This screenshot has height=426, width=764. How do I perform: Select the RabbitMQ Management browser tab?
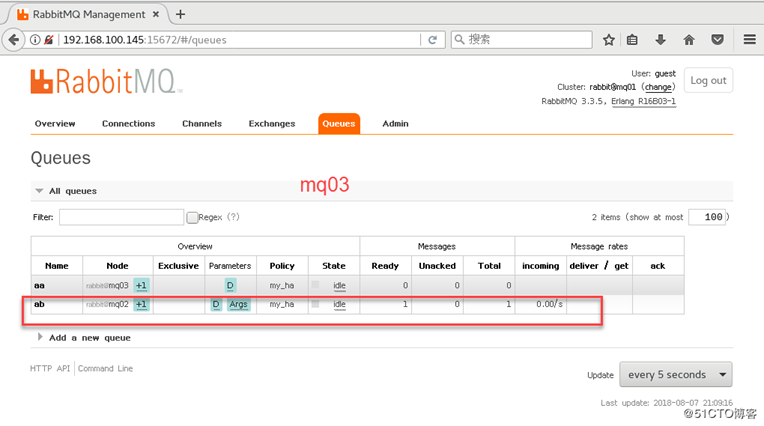[x=88, y=15]
